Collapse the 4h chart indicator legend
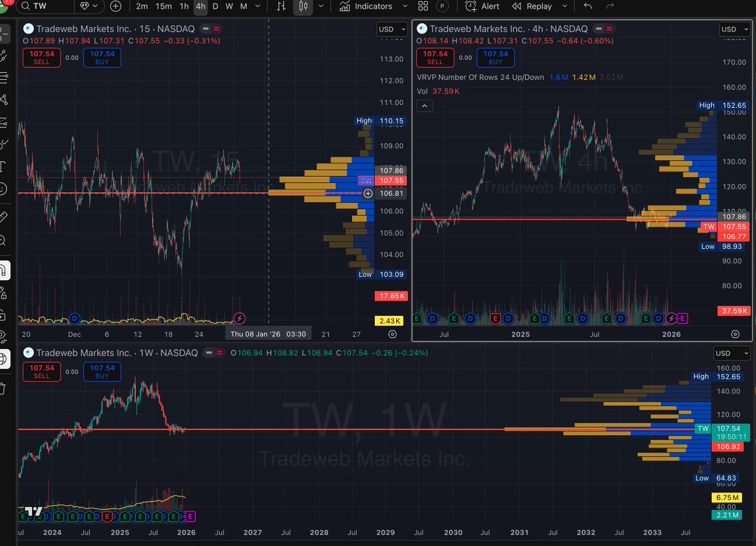 pos(425,105)
